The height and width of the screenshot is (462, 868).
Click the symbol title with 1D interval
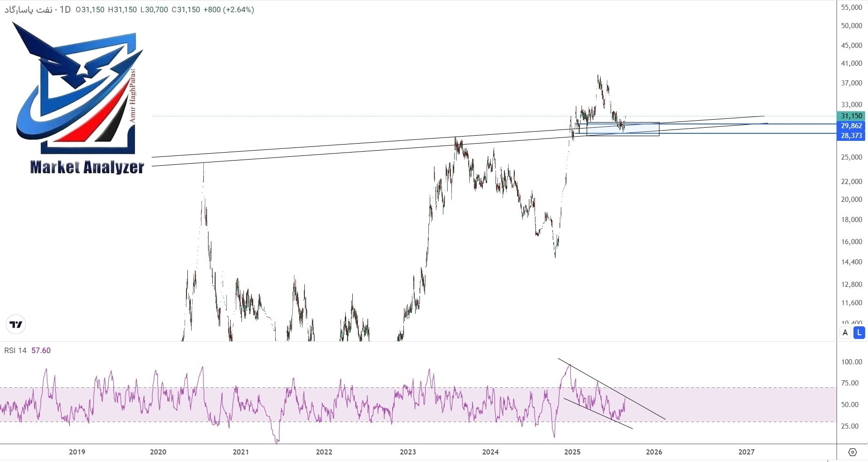coord(38,9)
